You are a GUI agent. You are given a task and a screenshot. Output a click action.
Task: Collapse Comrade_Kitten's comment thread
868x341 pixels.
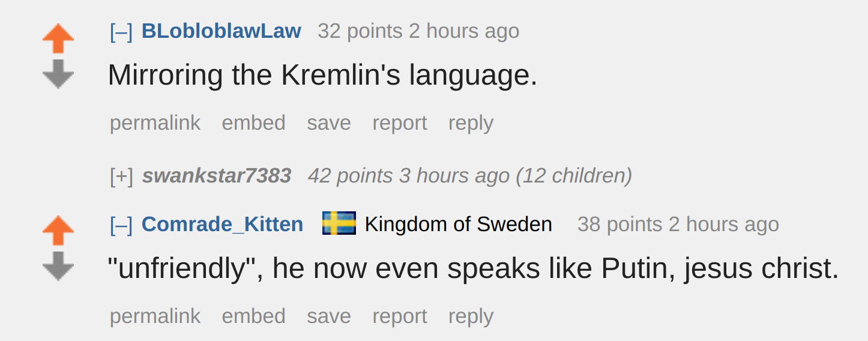click(121, 224)
